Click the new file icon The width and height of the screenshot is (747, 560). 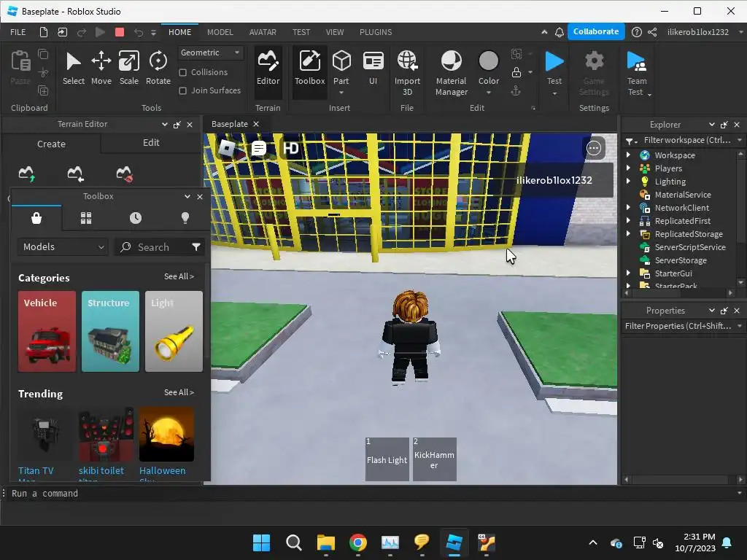coord(43,32)
